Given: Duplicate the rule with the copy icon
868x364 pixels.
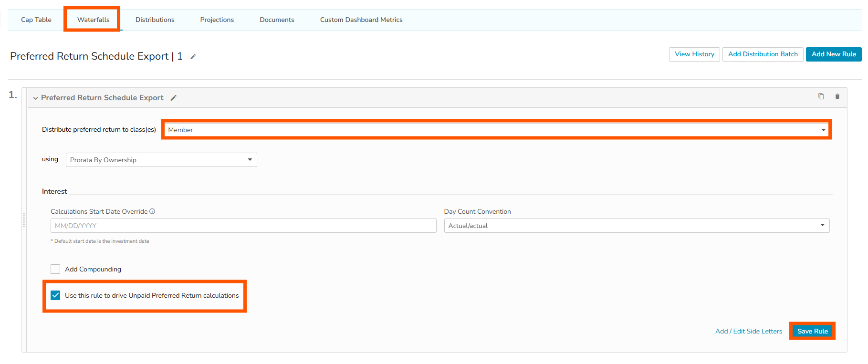Looking at the screenshot, I should tap(821, 96).
